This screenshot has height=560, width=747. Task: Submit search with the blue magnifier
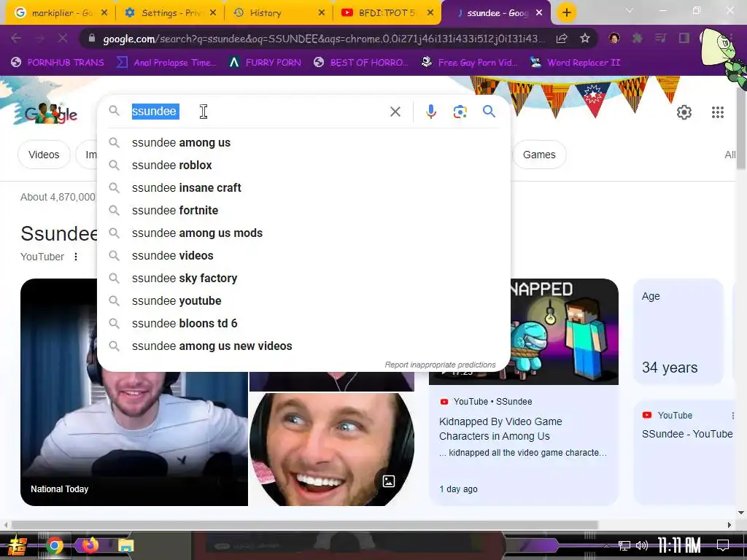[489, 112]
